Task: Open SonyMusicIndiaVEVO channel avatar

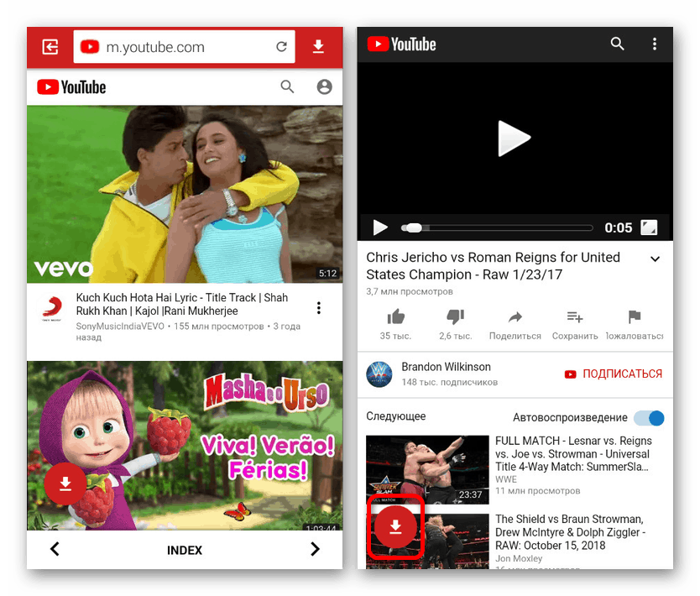Action: coord(52,307)
